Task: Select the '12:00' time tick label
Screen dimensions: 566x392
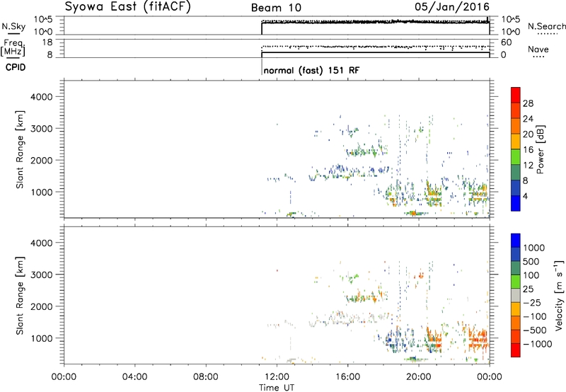Action: coord(277,377)
